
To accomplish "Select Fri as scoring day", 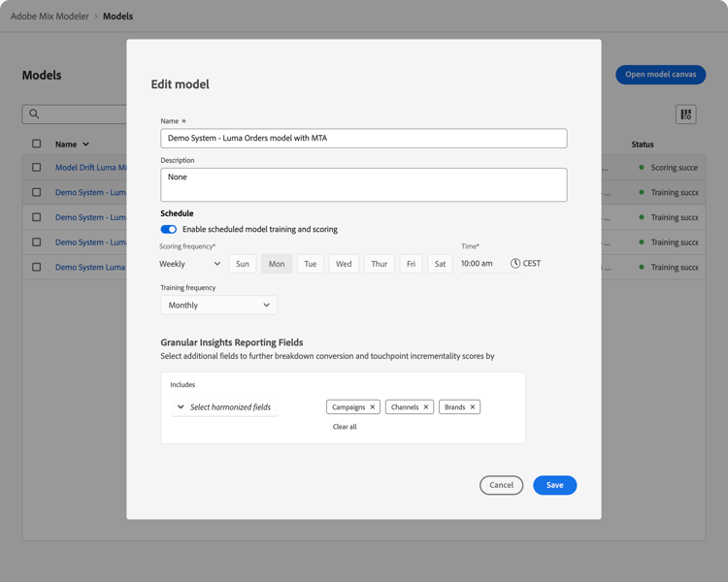I will (411, 264).
